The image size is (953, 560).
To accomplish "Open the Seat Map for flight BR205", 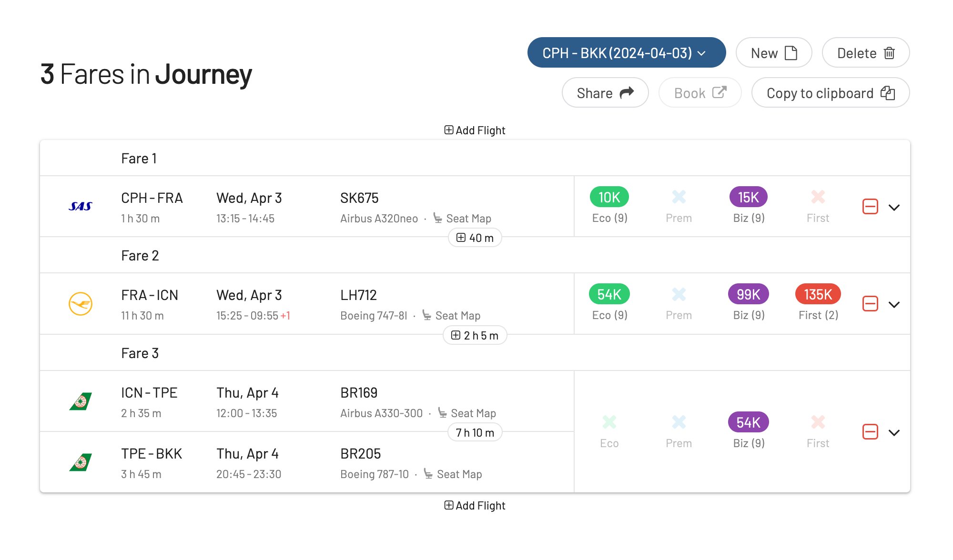I will coord(459,474).
